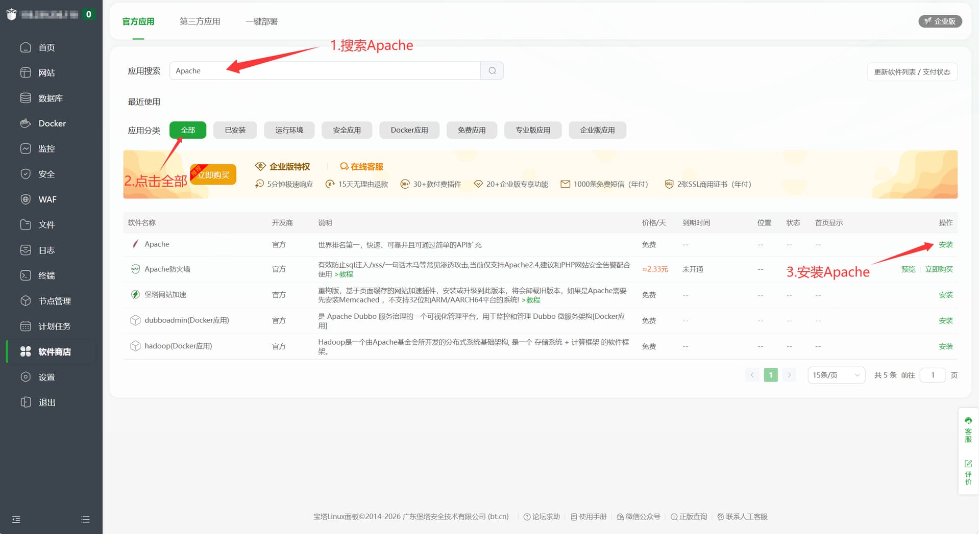Open the 终端 terminal icon
The height and width of the screenshot is (534, 980).
pyautogui.click(x=26, y=275)
